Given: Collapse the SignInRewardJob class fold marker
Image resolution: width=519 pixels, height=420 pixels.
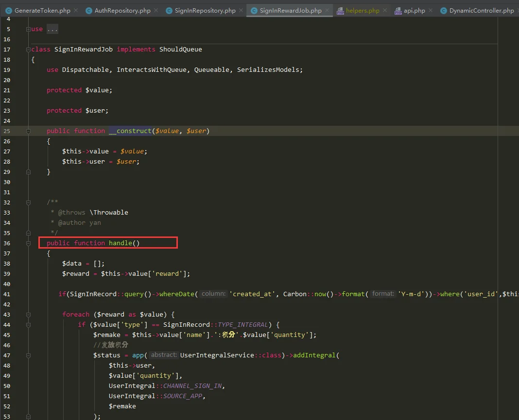Looking at the screenshot, I should (x=28, y=50).
